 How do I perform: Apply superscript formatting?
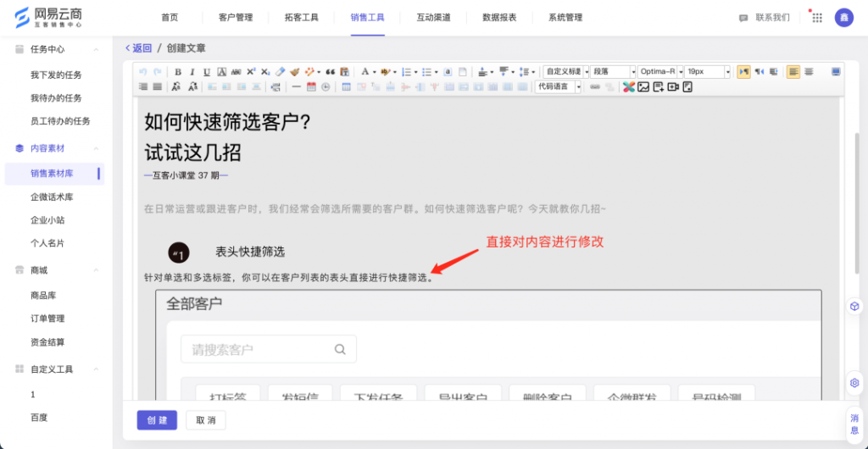pos(251,72)
